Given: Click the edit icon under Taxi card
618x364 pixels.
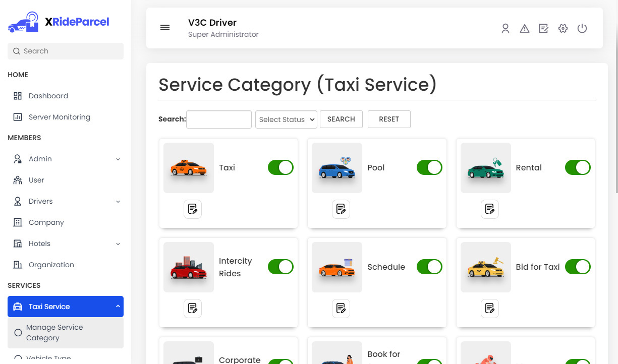Looking at the screenshot, I should 192,209.
